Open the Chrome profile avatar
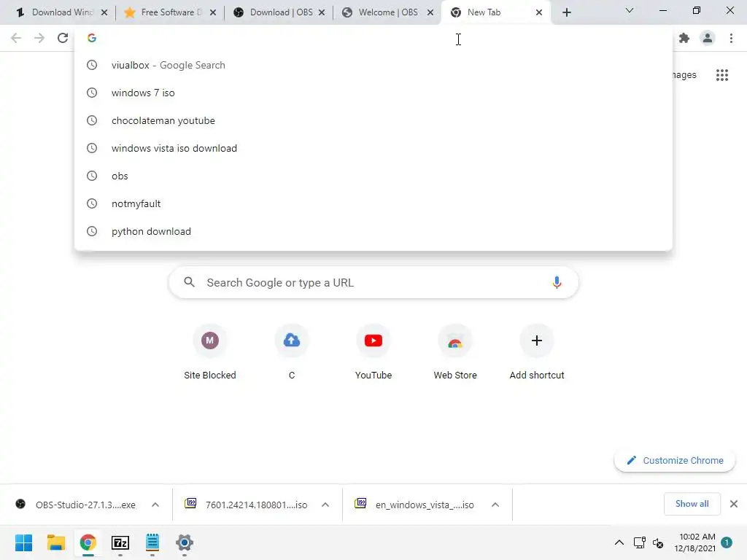This screenshot has height=560, width=747. [x=708, y=38]
